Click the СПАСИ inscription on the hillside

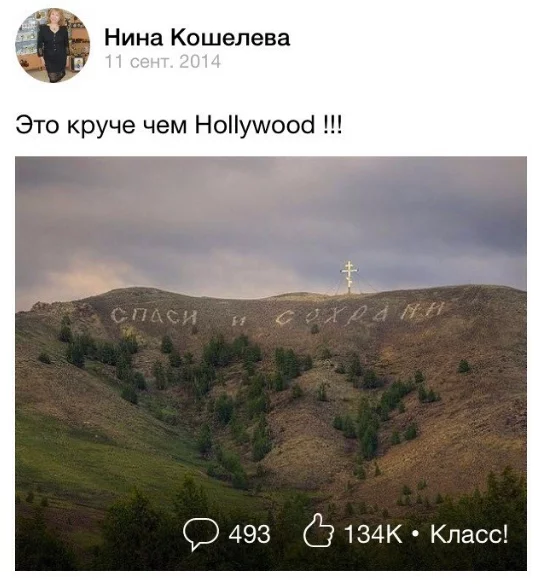point(154,317)
